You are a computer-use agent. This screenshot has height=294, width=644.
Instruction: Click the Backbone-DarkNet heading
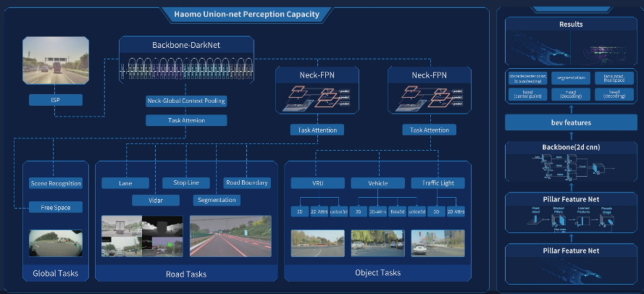(x=186, y=45)
